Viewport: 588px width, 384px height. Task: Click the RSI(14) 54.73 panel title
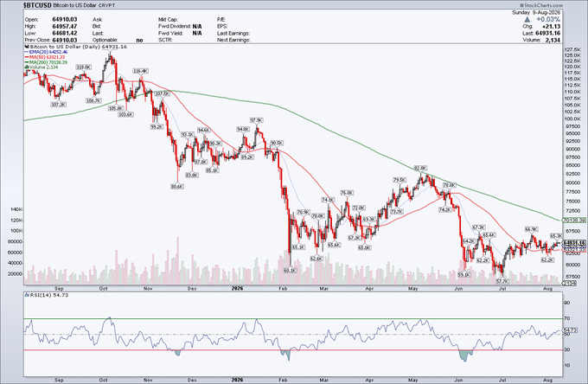click(47, 295)
